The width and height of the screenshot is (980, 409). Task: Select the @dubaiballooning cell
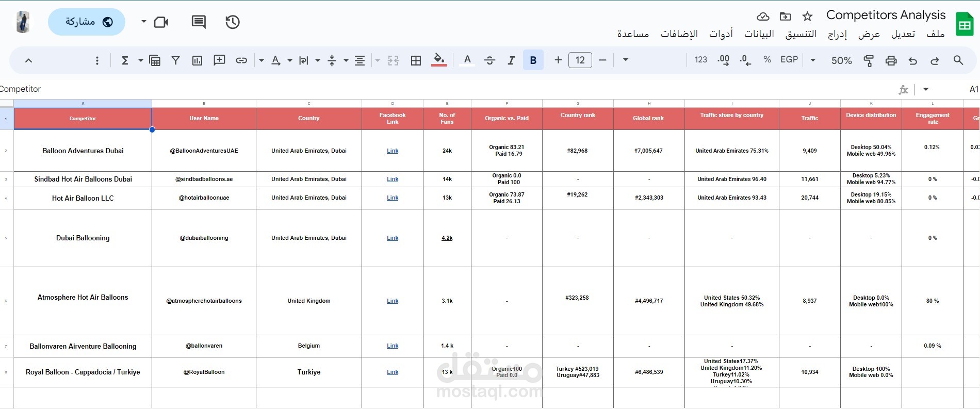click(204, 238)
